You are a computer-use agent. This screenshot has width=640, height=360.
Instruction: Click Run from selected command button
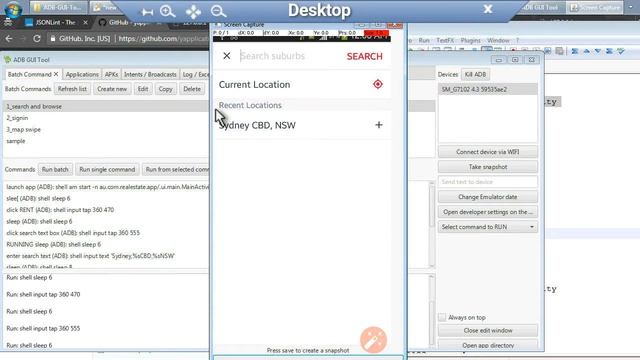(176, 169)
